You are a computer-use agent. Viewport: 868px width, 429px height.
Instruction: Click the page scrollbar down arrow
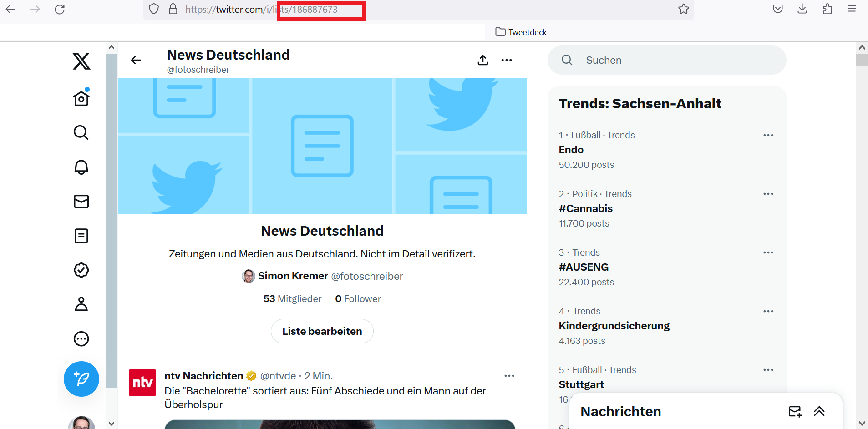862,424
